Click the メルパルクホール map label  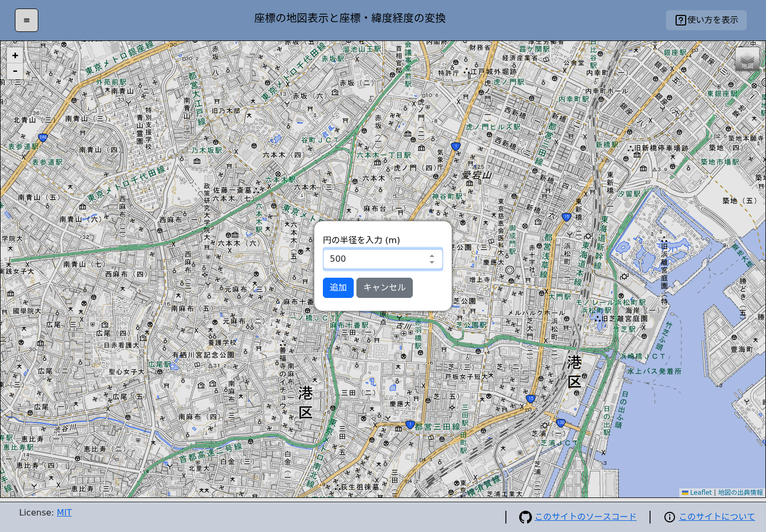(536, 313)
